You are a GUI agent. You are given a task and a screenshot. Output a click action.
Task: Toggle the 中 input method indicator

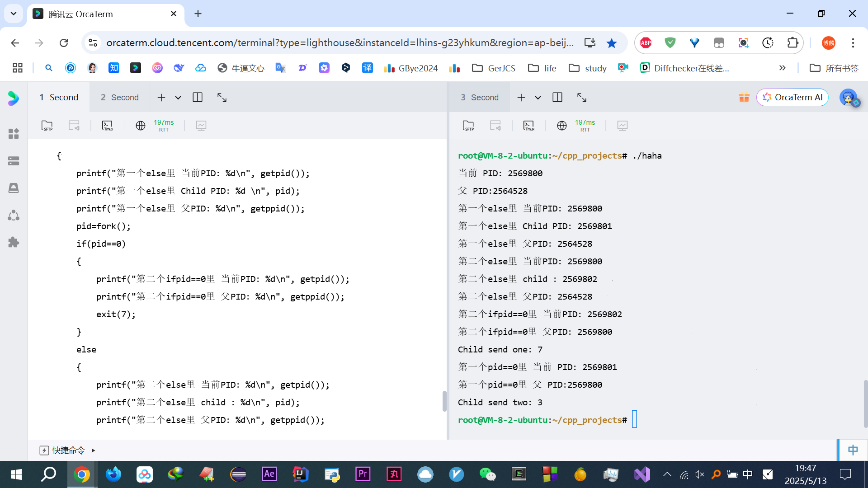(x=853, y=450)
